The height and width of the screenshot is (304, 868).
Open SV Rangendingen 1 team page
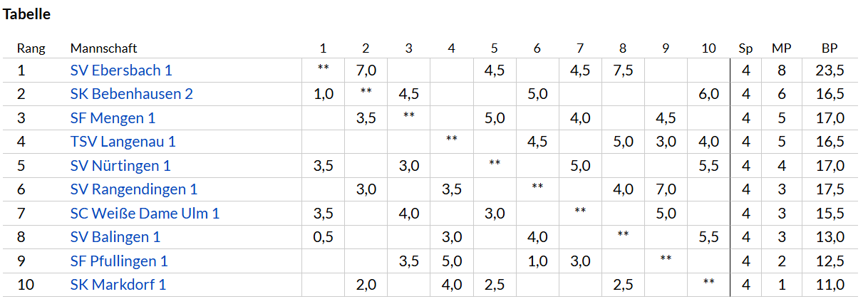point(134,189)
